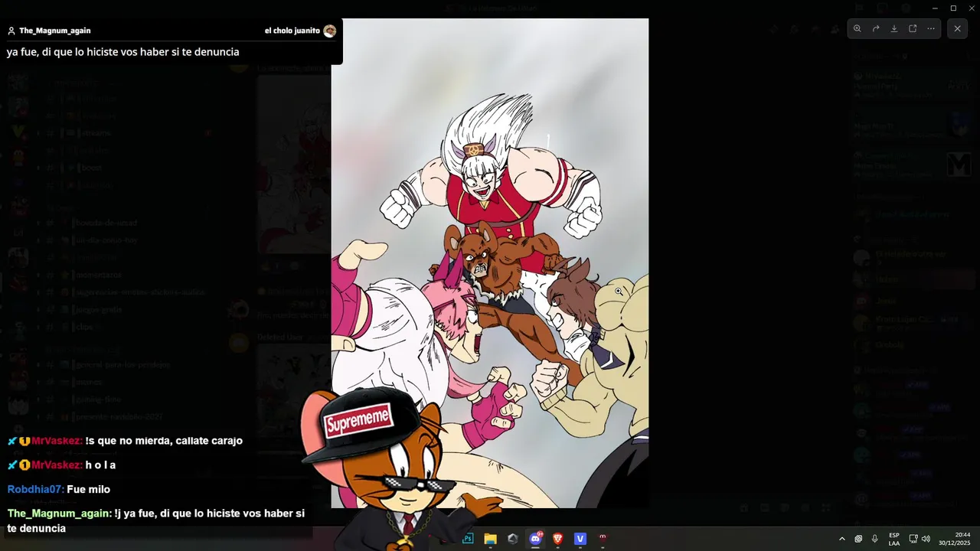Launch Brave browser from the taskbar
Image resolution: width=980 pixels, height=551 pixels.
(x=558, y=539)
